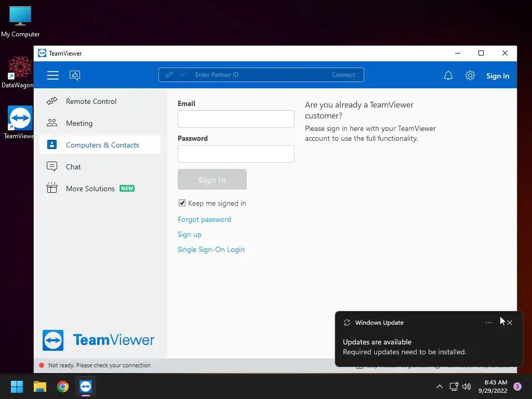Click the Remote Control arrows icon

point(52,101)
